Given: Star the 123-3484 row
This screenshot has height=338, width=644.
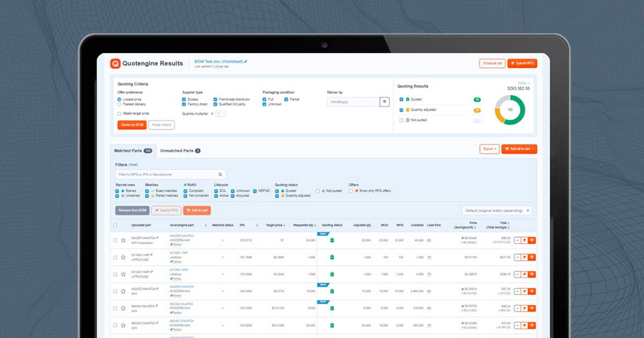Looking at the screenshot, I should 123,291.
